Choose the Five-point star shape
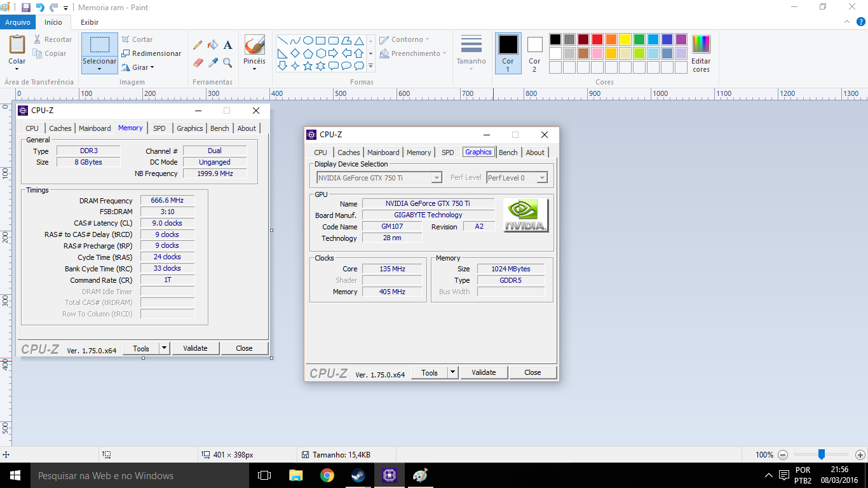The width and height of the screenshot is (868, 488). pyautogui.click(x=308, y=66)
